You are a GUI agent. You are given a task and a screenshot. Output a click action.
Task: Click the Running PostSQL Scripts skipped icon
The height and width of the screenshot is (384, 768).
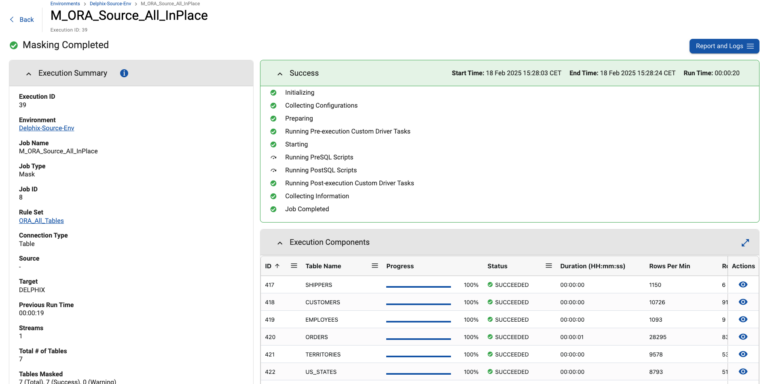click(x=273, y=170)
